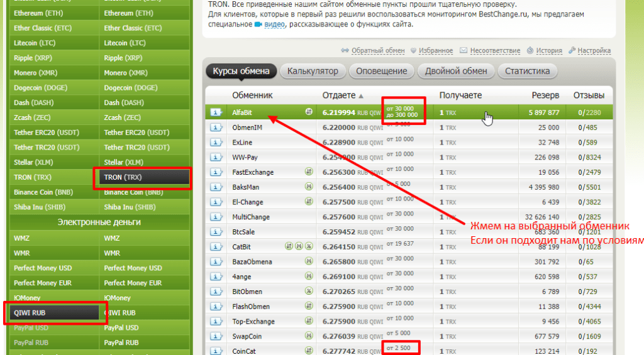Click the Отзывы column header
This screenshot has width=644, height=355.
click(589, 96)
